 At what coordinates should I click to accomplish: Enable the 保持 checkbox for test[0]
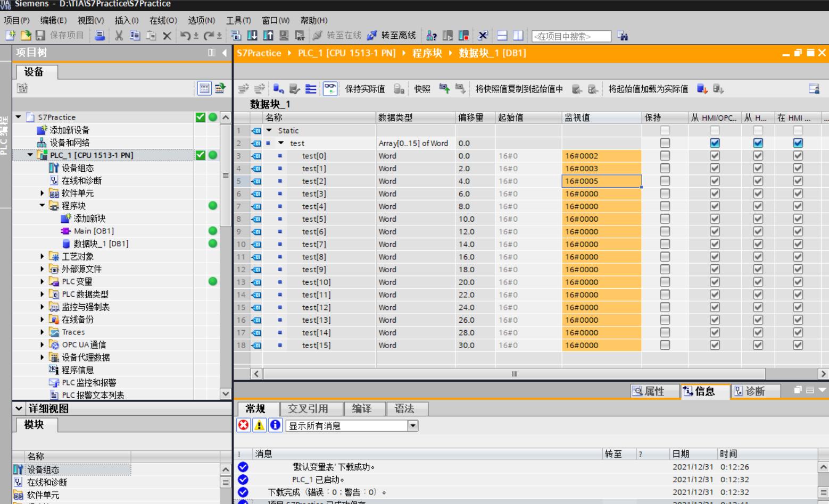pos(665,156)
